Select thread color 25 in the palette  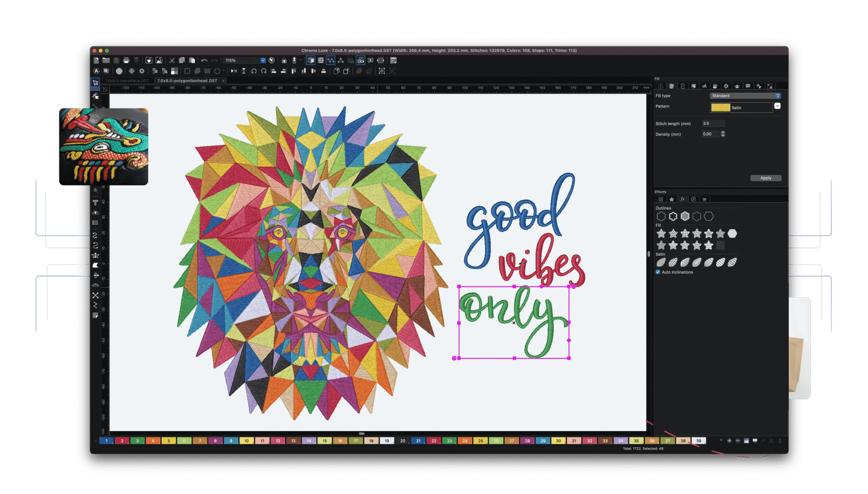click(481, 441)
